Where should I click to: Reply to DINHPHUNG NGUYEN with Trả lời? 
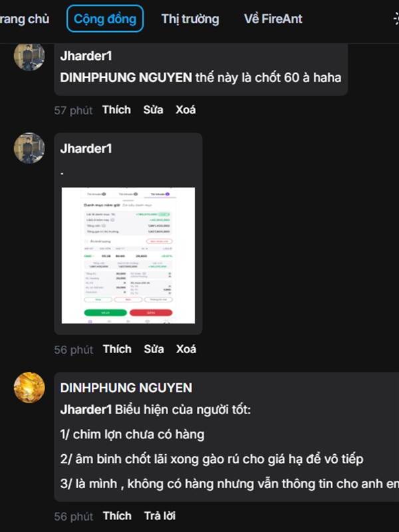click(x=160, y=516)
